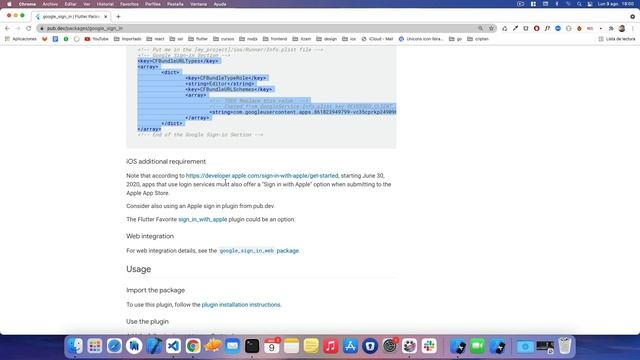Open the iCloud - Mail bookmark

377,39
